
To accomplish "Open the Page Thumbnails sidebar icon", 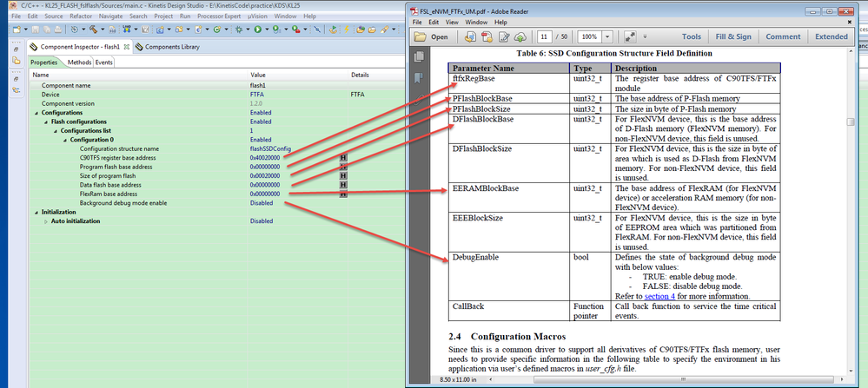I will tap(419, 56).
